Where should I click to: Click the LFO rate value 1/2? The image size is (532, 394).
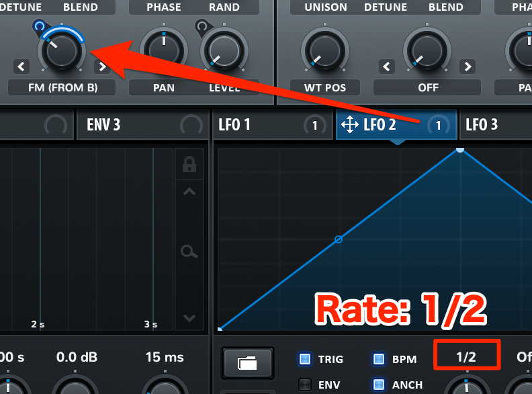click(467, 356)
